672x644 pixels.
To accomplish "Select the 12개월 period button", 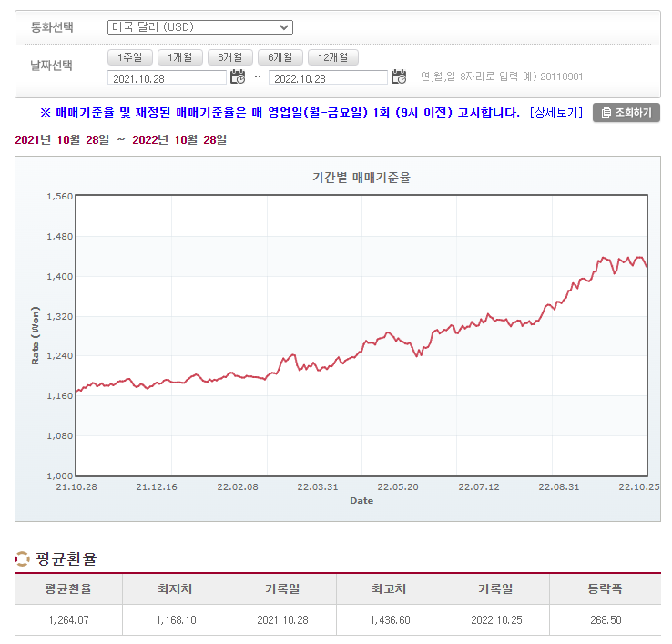I will click(333, 57).
